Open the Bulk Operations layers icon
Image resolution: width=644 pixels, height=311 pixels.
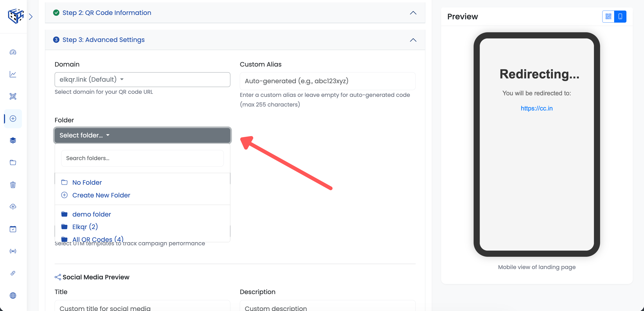pos(13,140)
